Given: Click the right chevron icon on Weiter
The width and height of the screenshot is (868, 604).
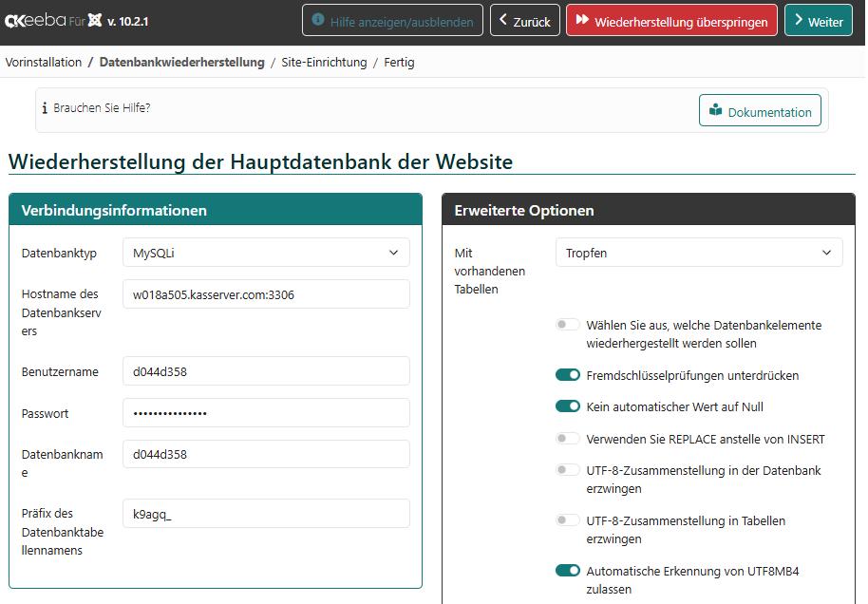Looking at the screenshot, I should point(800,20).
